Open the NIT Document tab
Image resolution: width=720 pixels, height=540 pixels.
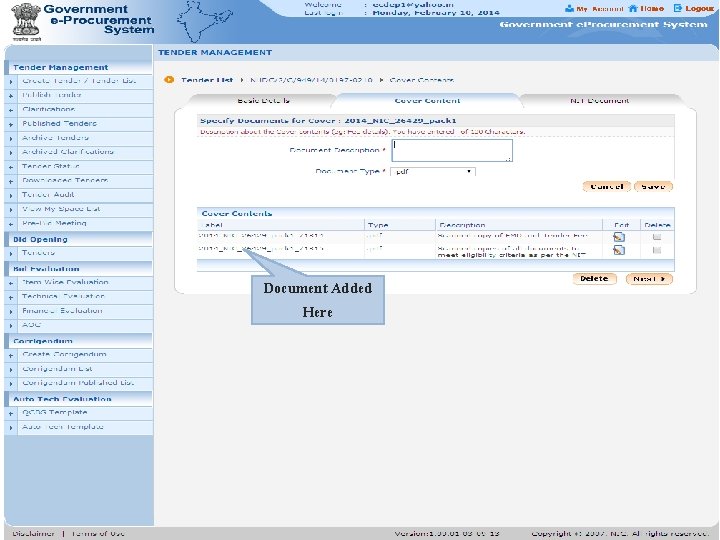pos(599,101)
